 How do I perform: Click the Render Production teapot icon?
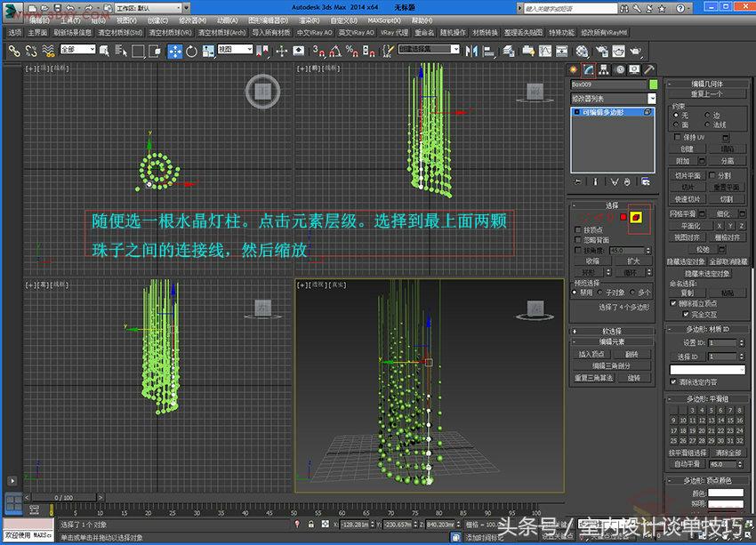637,52
